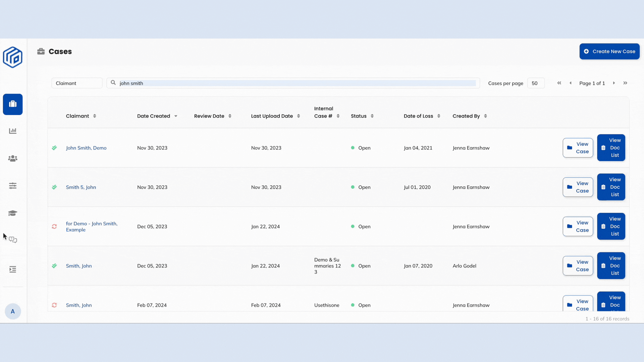Open the Users management sidebar icon

(12, 158)
